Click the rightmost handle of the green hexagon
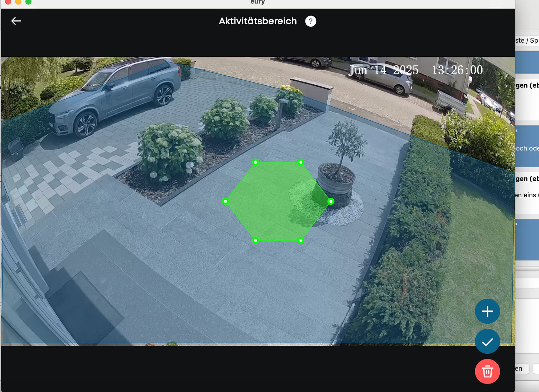The image size is (539, 392). pyautogui.click(x=331, y=201)
